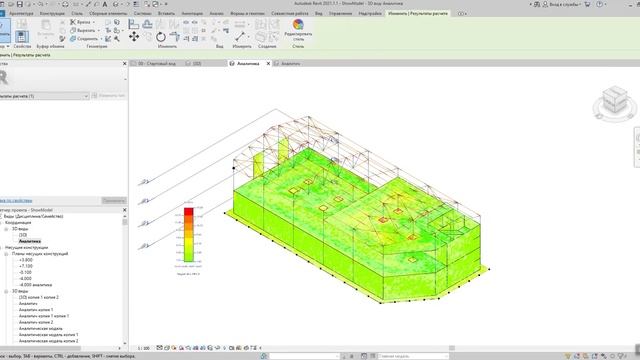Open the Врезка dropdown arrow
This screenshot has width=640, height=360.
coord(93,22)
